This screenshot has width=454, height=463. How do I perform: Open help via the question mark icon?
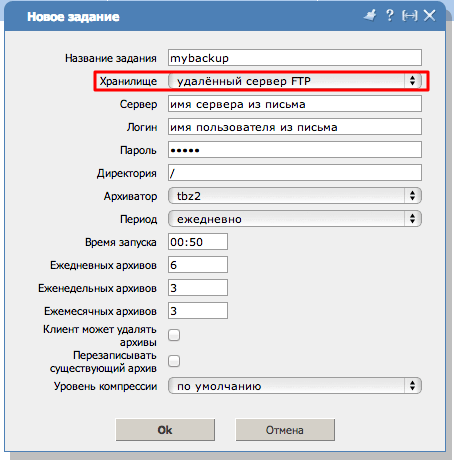tap(389, 15)
